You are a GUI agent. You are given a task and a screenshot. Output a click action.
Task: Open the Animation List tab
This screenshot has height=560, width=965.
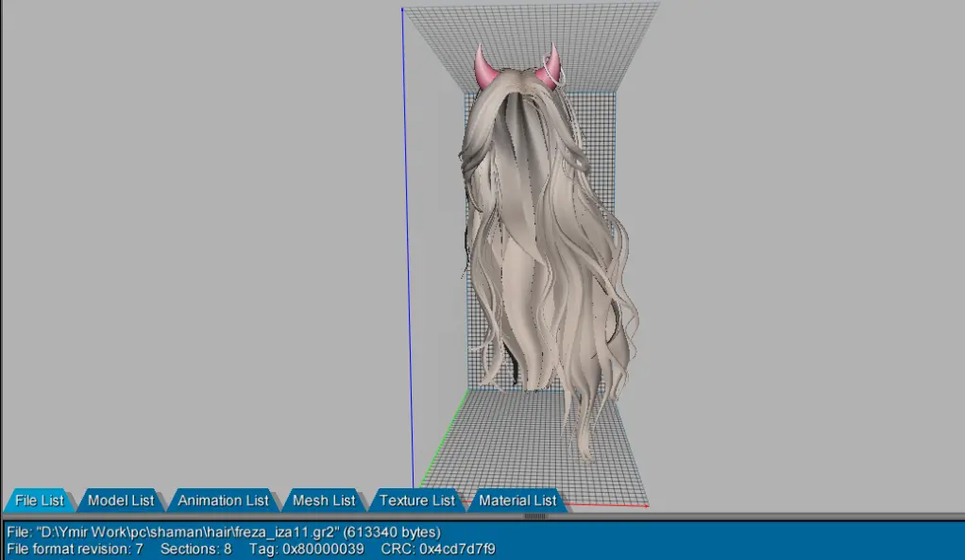[x=223, y=501]
